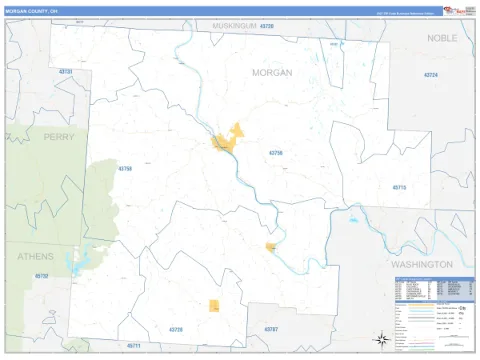The width and height of the screenshot is (480, 360).
Task: Click the ZIP code label 43756
Action: tap(276, 153)
